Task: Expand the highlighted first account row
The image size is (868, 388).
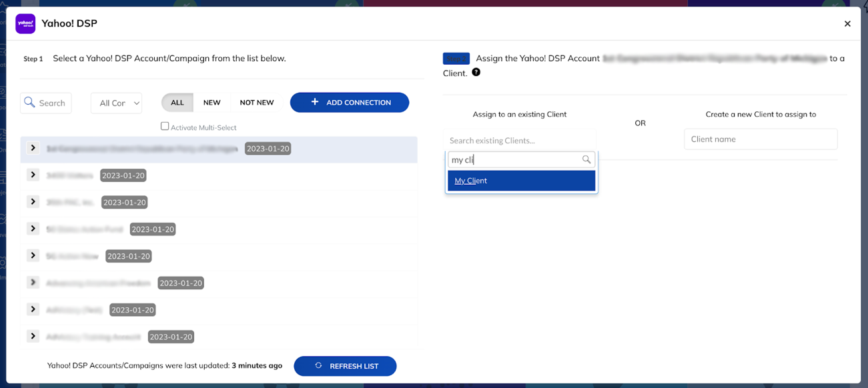Action: [x=33, y=147]
